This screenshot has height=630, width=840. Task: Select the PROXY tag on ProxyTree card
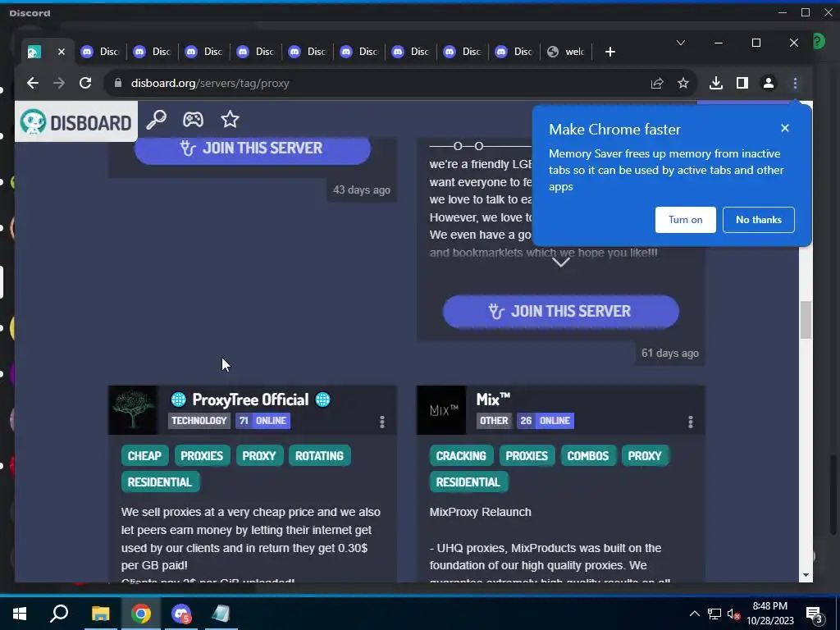click(259, 456)
